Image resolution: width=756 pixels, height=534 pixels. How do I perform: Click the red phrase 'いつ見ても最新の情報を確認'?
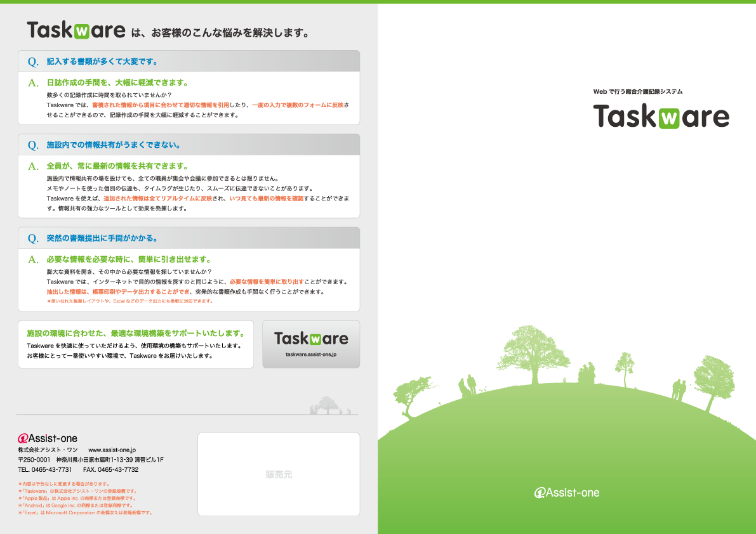click(266, 199)
